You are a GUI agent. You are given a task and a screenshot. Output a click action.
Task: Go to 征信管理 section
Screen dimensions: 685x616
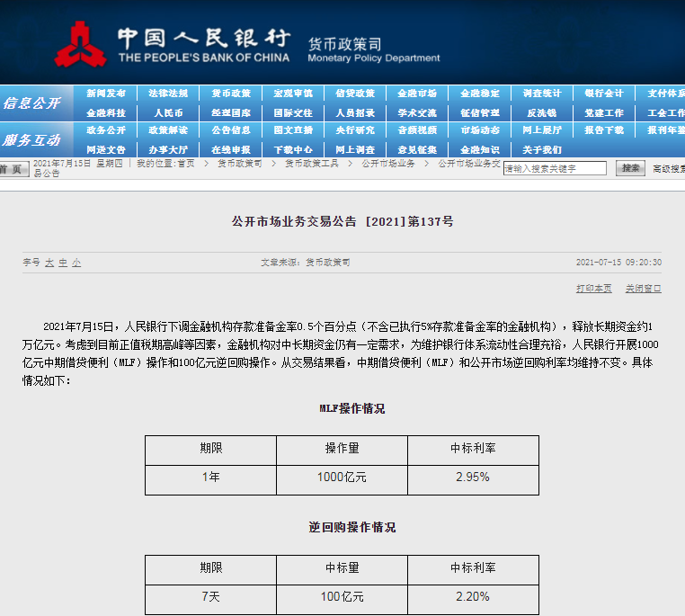pyautogui.click(x=480, y=113)
